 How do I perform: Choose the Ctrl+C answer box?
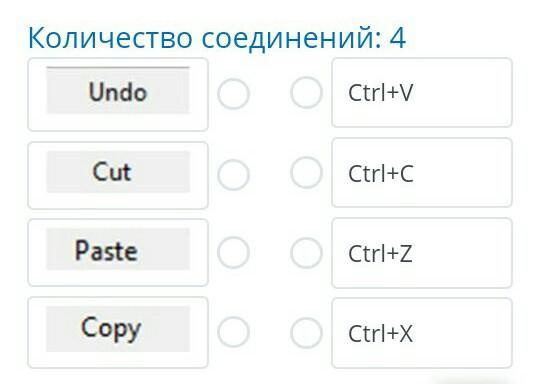tap(422, 173)
